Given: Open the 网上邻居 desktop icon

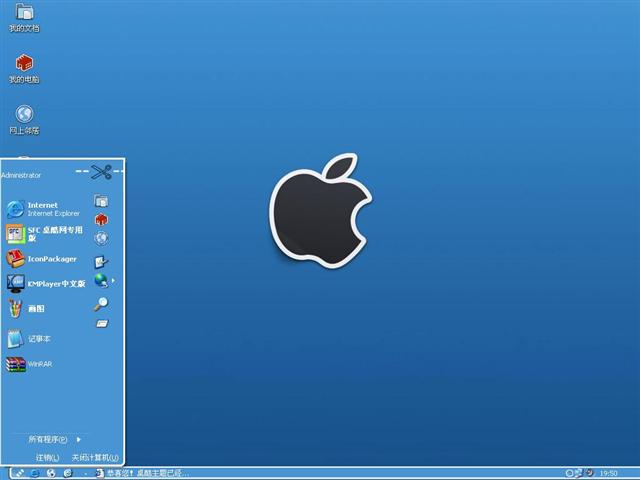Looking at the screenshot, I should (24, 120).
